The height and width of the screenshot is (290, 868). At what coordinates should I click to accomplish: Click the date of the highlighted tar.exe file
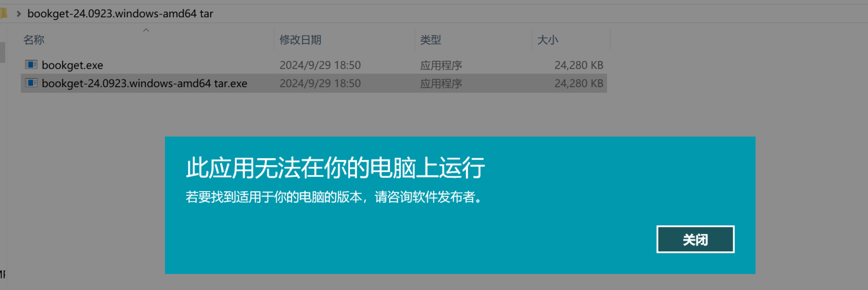pos(320,83)
